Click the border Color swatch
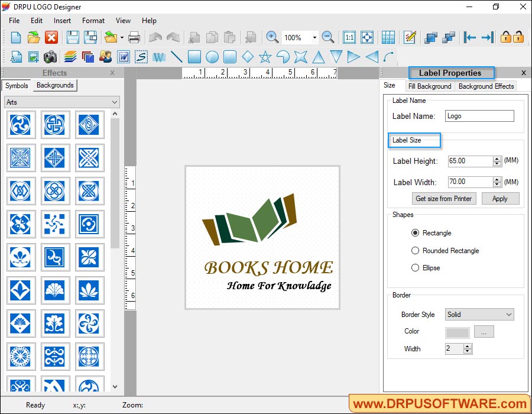The width and height of the screenshot is (532, 414). click(x=457, y=331)
